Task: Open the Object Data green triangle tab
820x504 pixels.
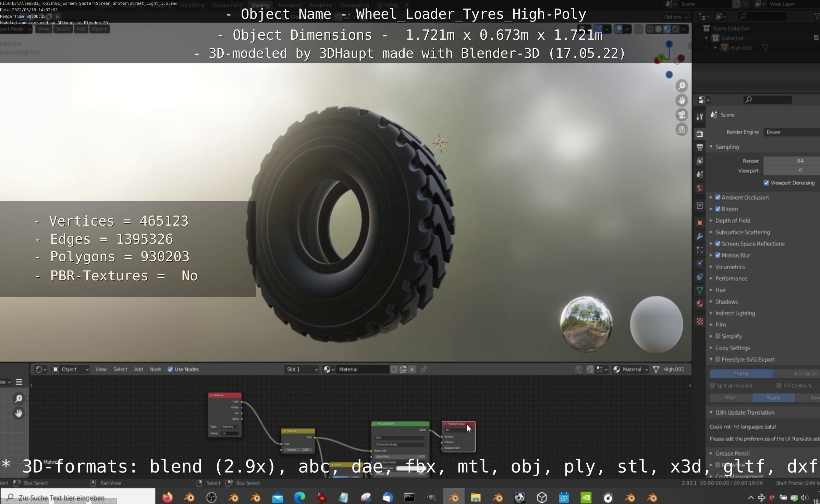Action: (700, 290)
